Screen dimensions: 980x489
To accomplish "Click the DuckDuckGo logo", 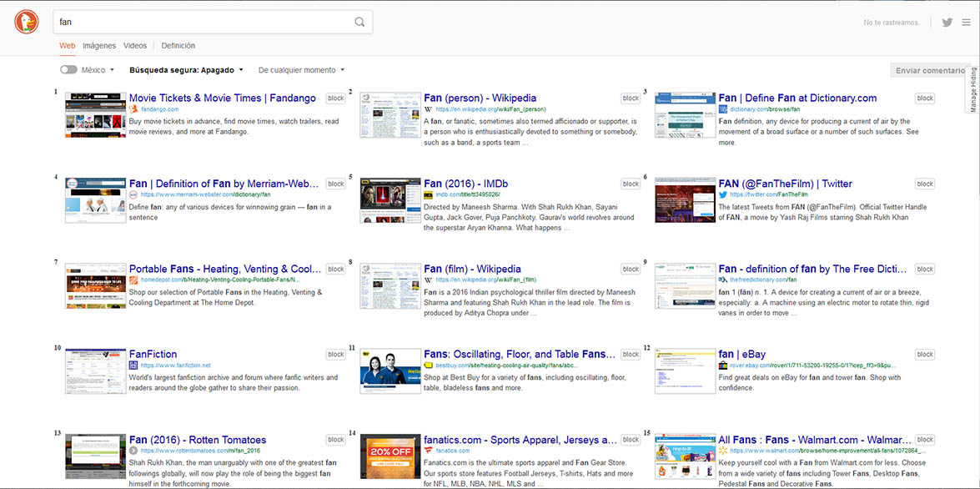I will (x=26, y=22).
